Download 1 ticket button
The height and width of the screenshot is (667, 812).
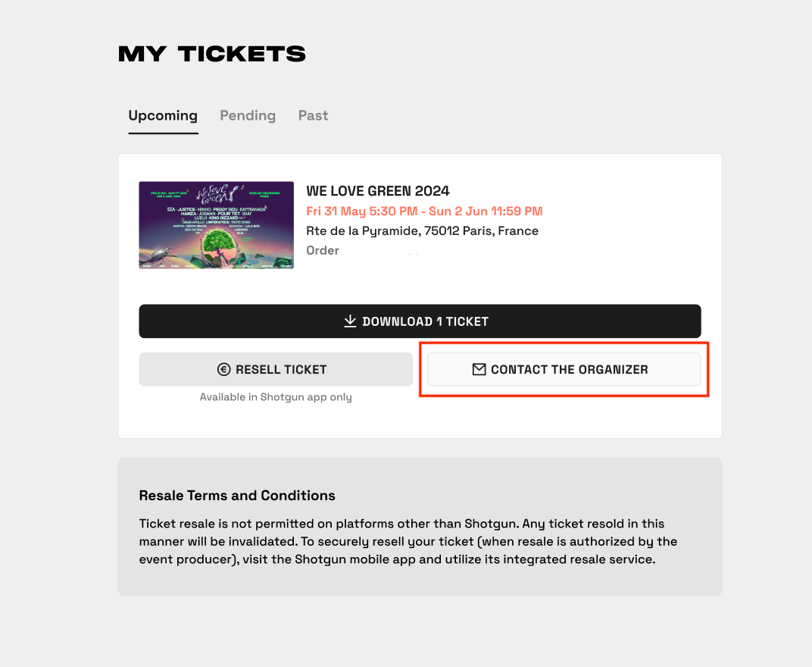pyautogui.click(x=420, y=321)
